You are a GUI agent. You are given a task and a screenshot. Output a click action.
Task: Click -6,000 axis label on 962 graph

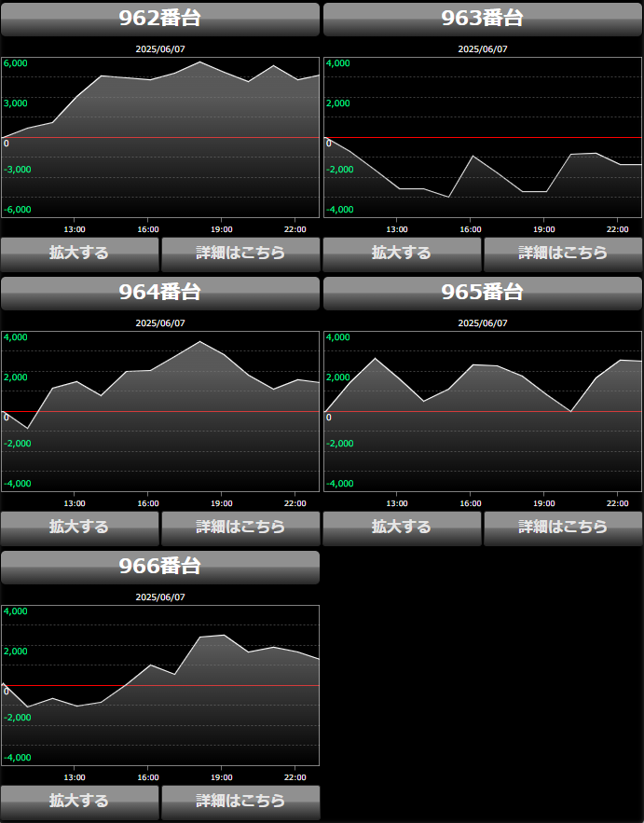(x=17, y=210)
